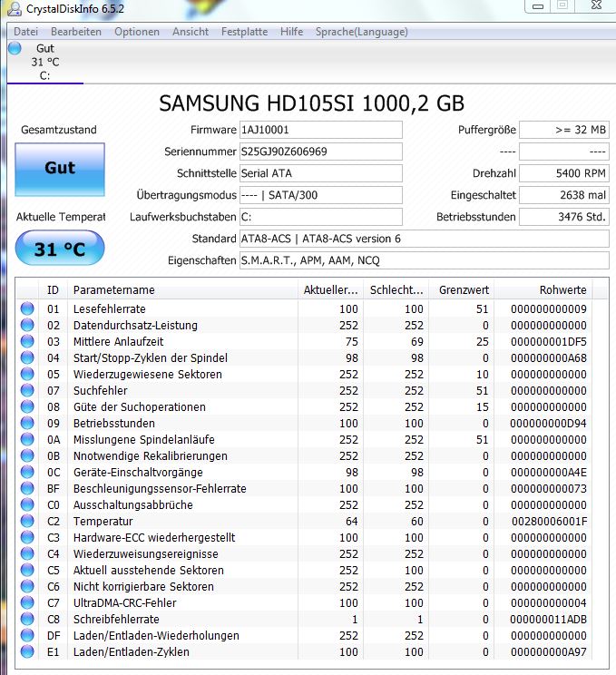This screenshot has width=616, height=675.
Task: Click status orb for Aktuell ausstehende Sektoren
Action: (27, 570)
